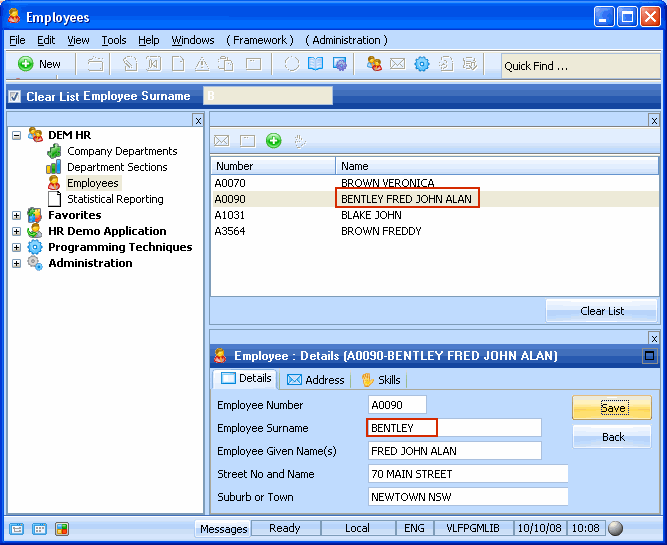
Task: Switch to the Address tab
Action: 315,380
